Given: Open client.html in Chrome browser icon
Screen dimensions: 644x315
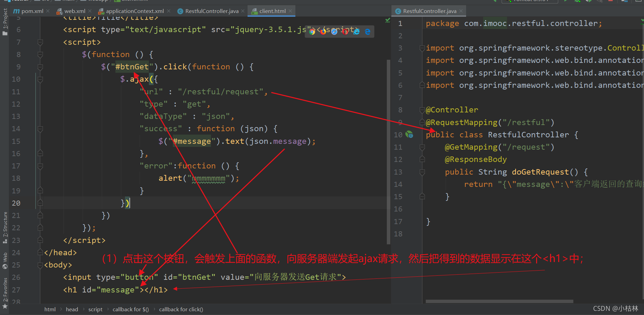Looking at the screenshot, I should click(x=312, y=32).
